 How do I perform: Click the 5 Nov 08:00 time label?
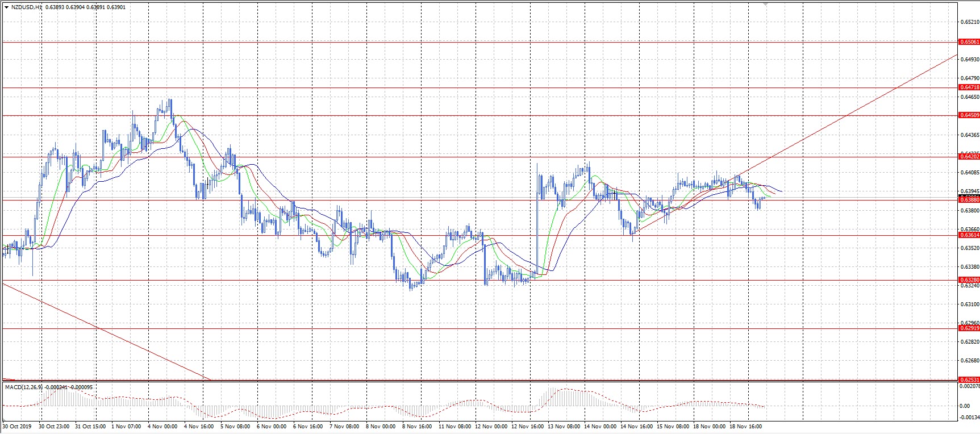[235, 426]
